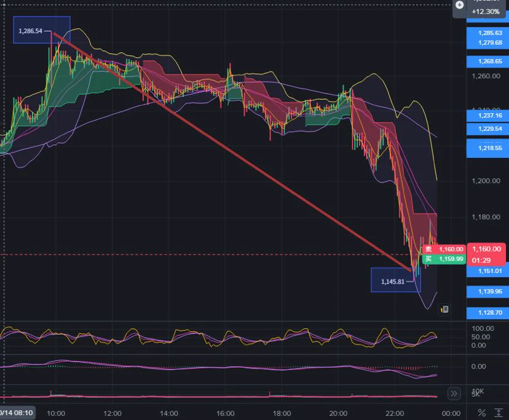Select the 1,128.70 price level label
This screenshot has height=420, width=509.
487,312
